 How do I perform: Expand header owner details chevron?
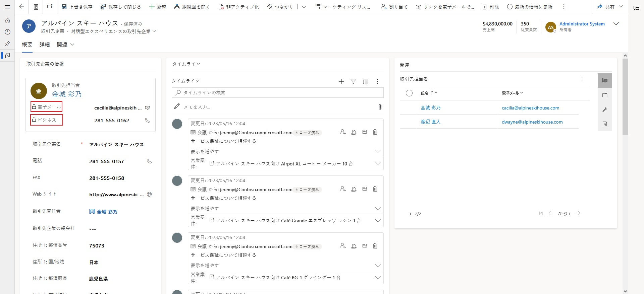pyautogui.click(x=616, y=24)
